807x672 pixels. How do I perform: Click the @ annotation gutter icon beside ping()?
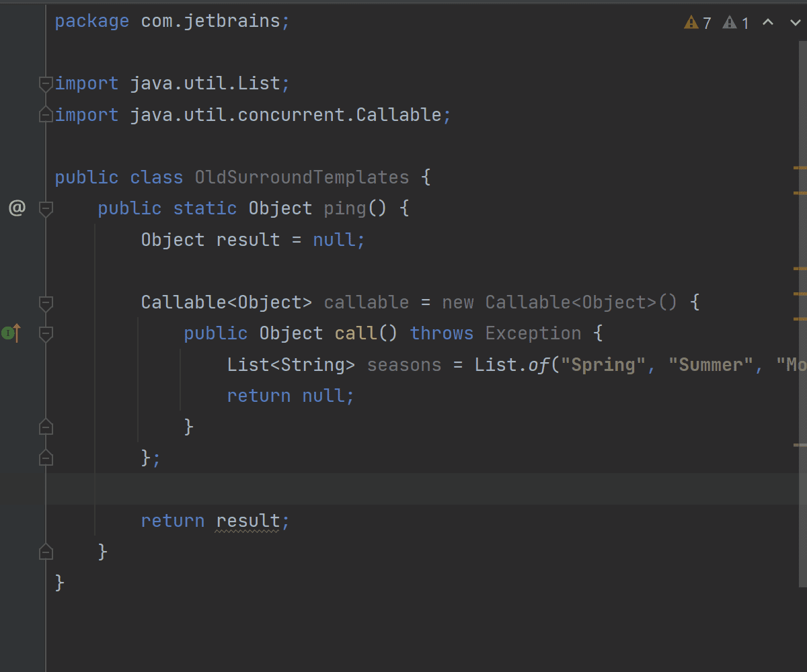17,208
